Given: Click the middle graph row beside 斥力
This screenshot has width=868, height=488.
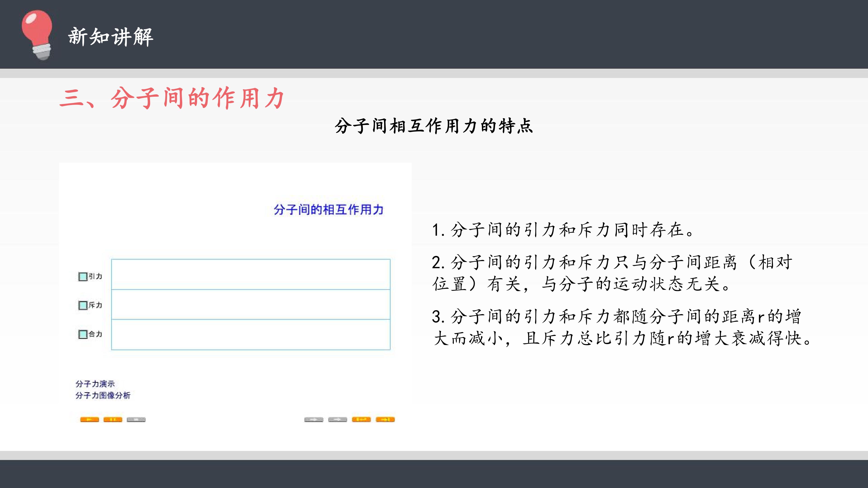Looking at the screenshot, I should click(x=251, y=305).
